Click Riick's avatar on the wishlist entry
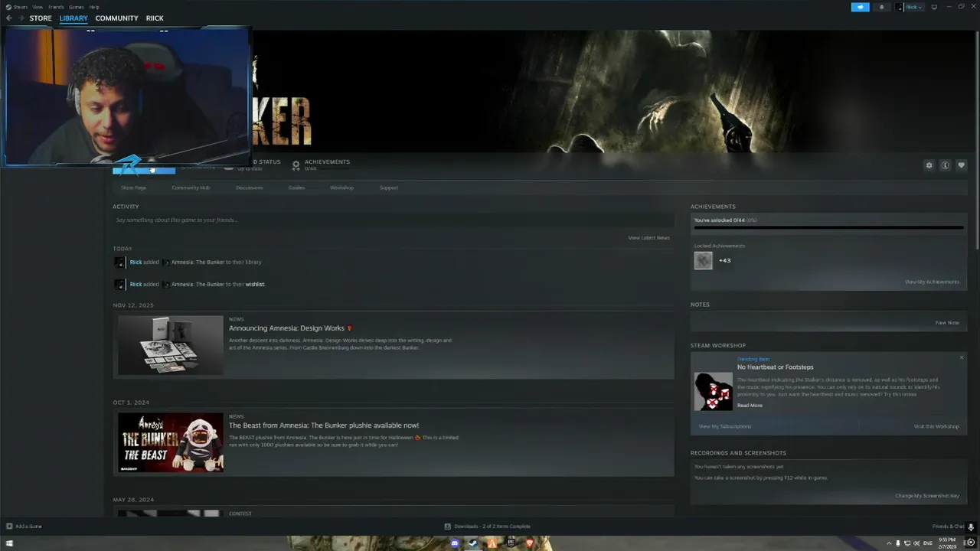This screenshot has height=551, width=980. (x=119, y=285)
